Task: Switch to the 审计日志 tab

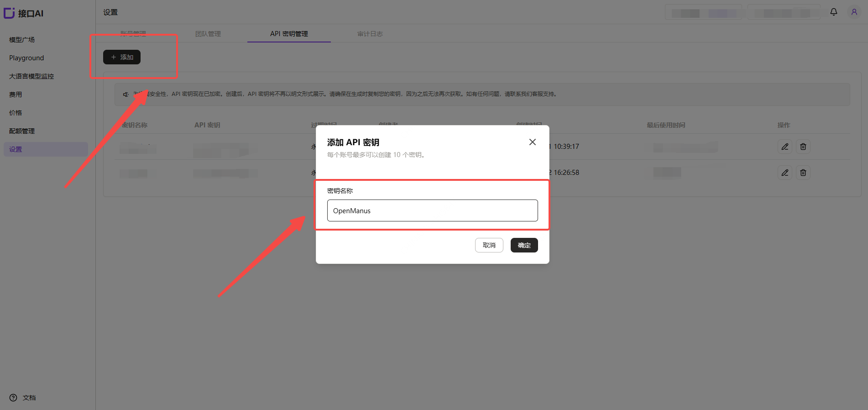Action: (370, 34)
